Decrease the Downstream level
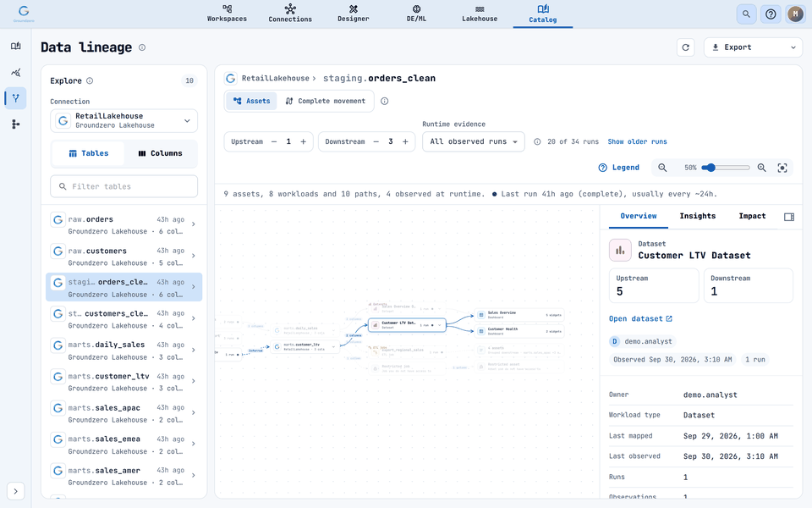The width and height of the screenshot is (812, 508). coord(376,141)
